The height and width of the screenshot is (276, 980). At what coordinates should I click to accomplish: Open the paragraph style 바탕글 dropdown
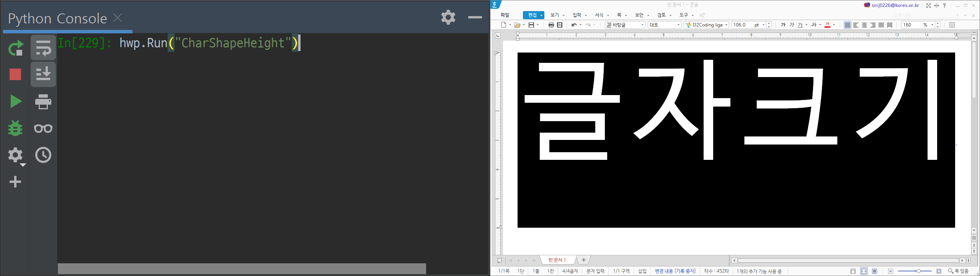pos(625,25)
